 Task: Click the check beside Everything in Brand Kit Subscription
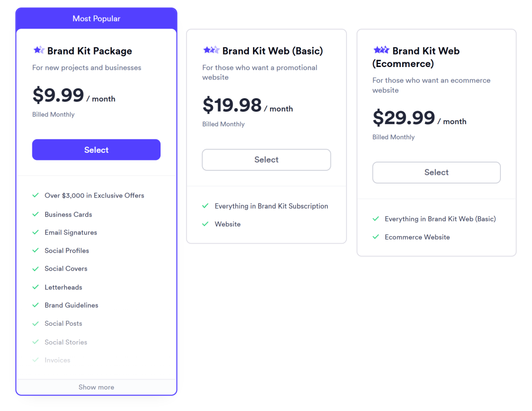click(x=206, y=206)
